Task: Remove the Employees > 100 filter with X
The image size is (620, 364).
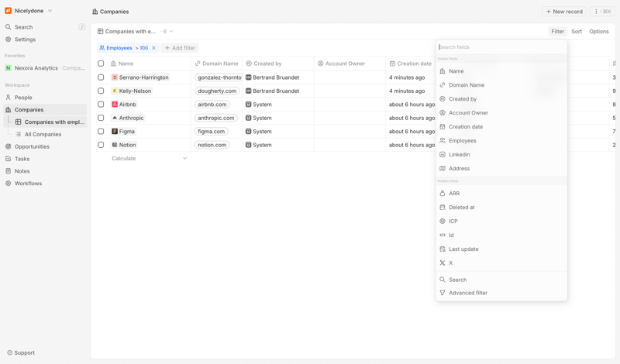Action: tap(153, 48)
